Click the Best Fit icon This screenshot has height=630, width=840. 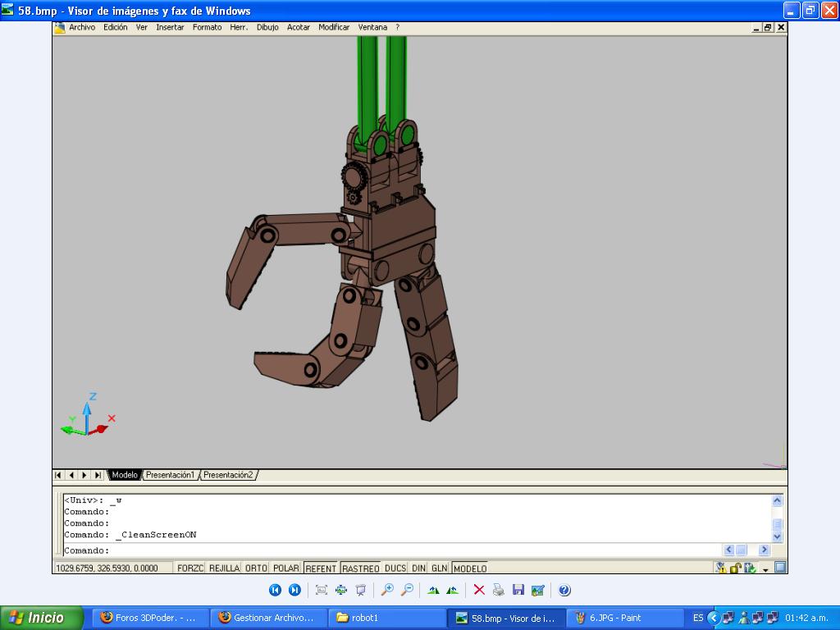[x=322, y=590]
